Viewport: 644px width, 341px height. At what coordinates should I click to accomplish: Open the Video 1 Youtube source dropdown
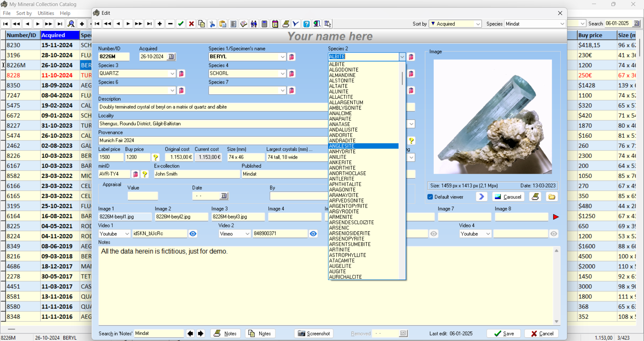coord(127,234)
